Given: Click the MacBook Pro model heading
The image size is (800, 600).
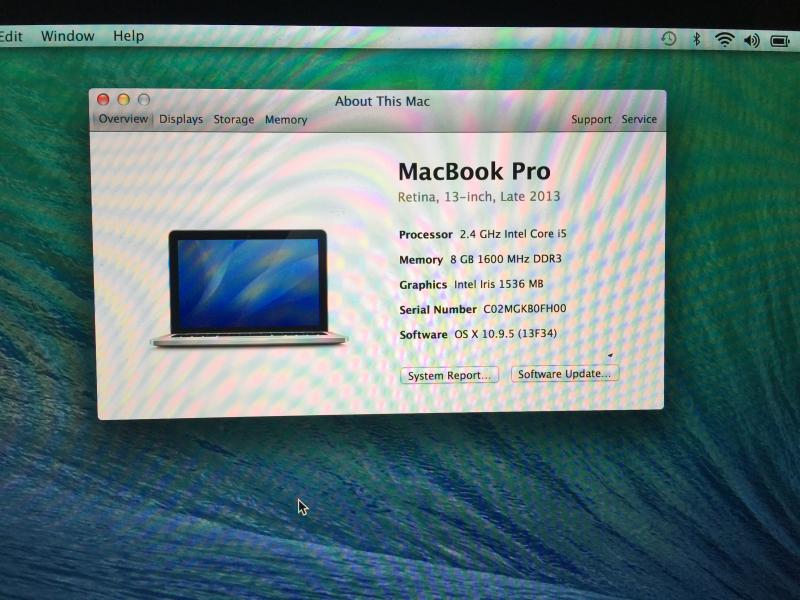Looking at the screenshot, I should coord(474,171).
